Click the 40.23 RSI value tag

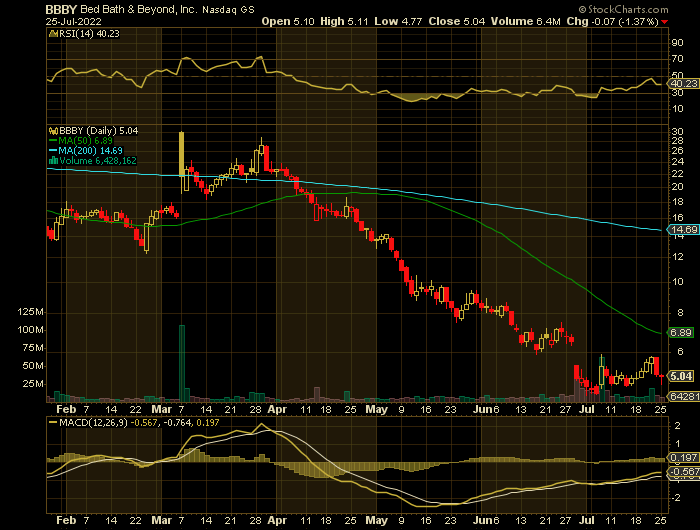[x=683, y=83]
